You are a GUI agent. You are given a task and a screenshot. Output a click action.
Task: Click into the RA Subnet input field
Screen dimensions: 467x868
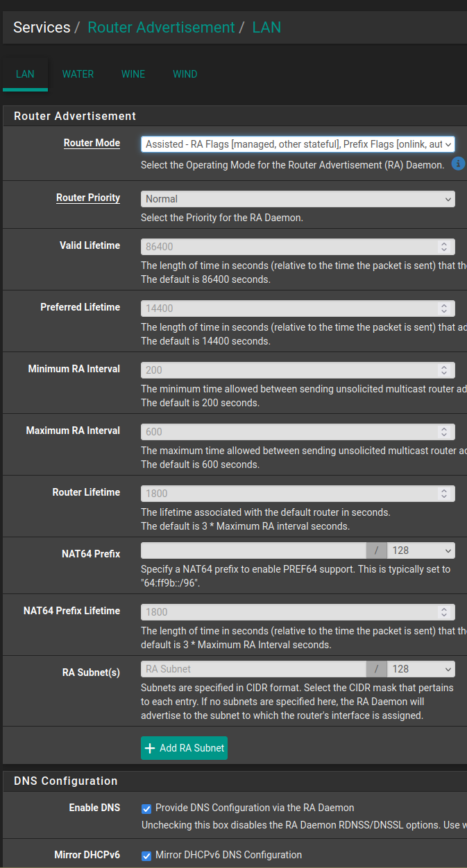point(253,669)
